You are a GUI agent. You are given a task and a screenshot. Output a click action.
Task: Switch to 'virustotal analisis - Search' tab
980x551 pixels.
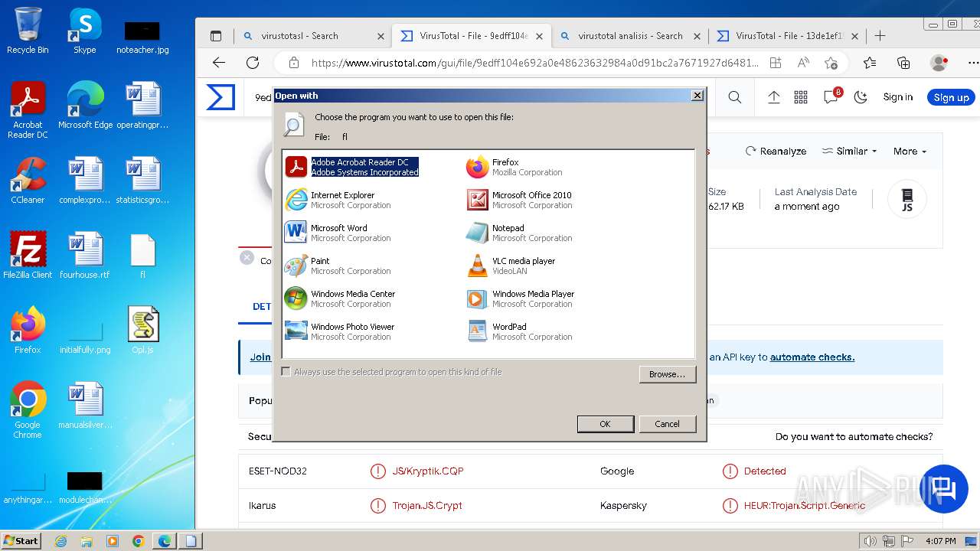click(x=630, y=36)
